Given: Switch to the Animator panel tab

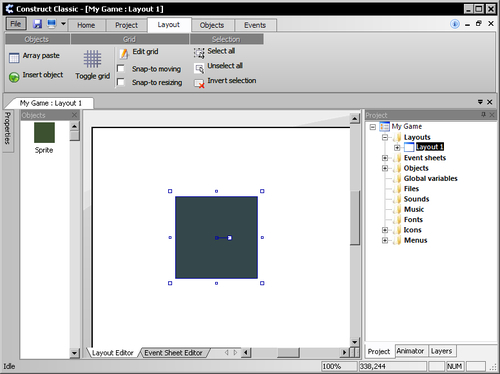Looking at the screenshot, I should 410,351.
